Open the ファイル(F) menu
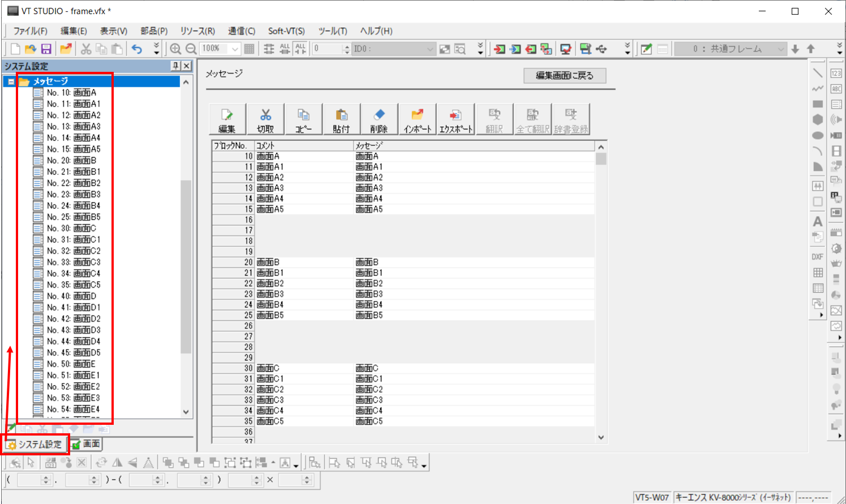 tap(30, 31)
